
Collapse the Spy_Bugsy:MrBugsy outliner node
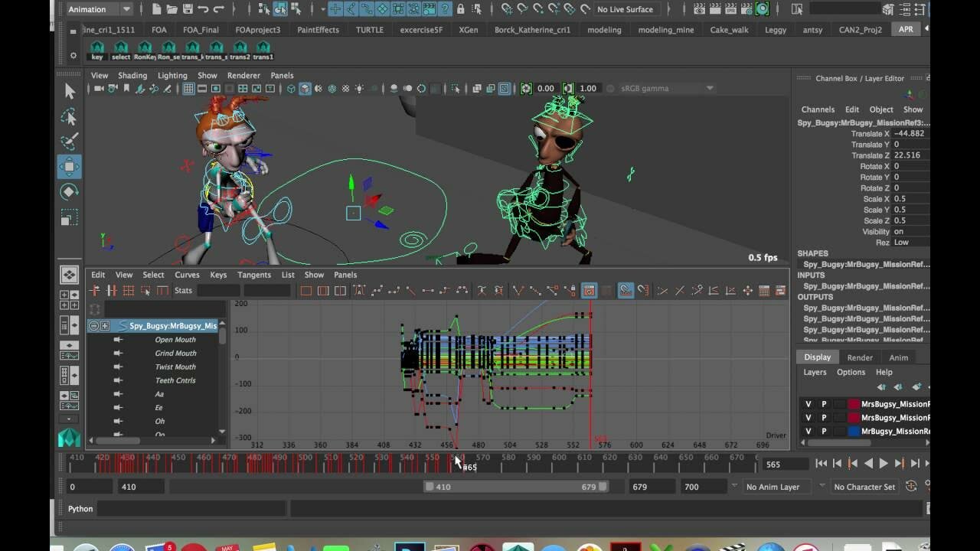[93, 325]
